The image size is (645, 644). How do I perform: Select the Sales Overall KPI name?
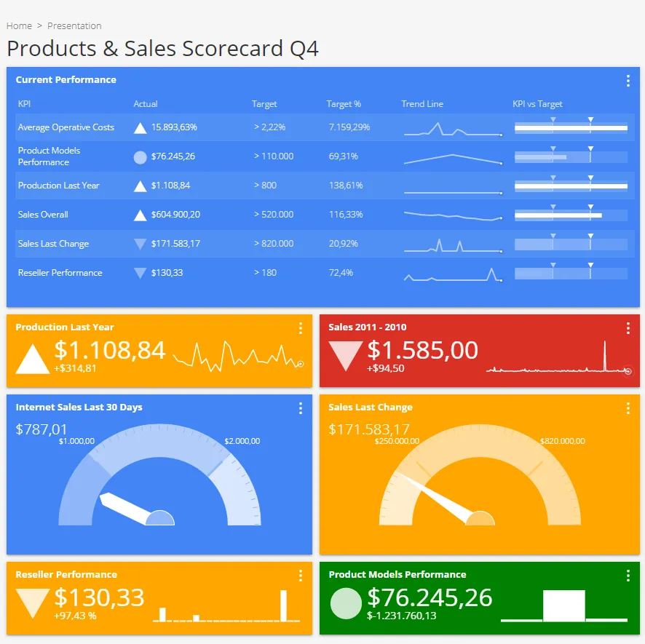click(43, 215)
